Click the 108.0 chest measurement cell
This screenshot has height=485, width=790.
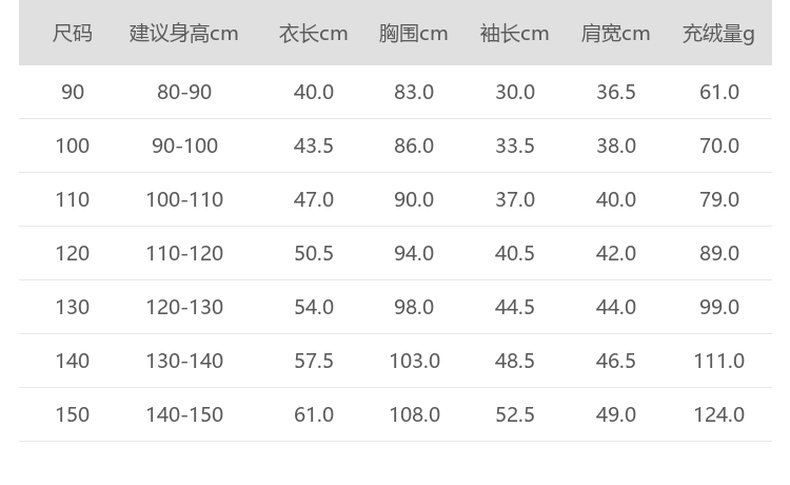click(x=414, y=414)
